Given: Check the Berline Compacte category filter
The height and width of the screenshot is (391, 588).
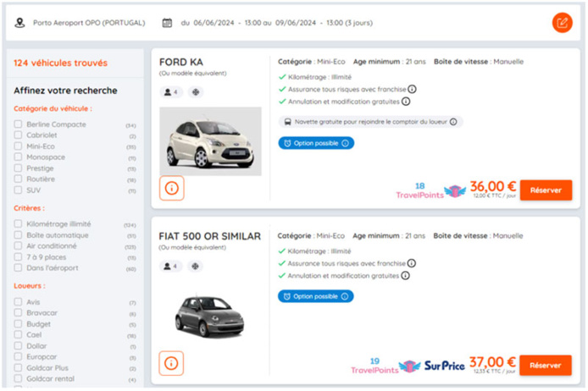Looking at the screenshot, I should pyautogui.click(x=18, y=124).
